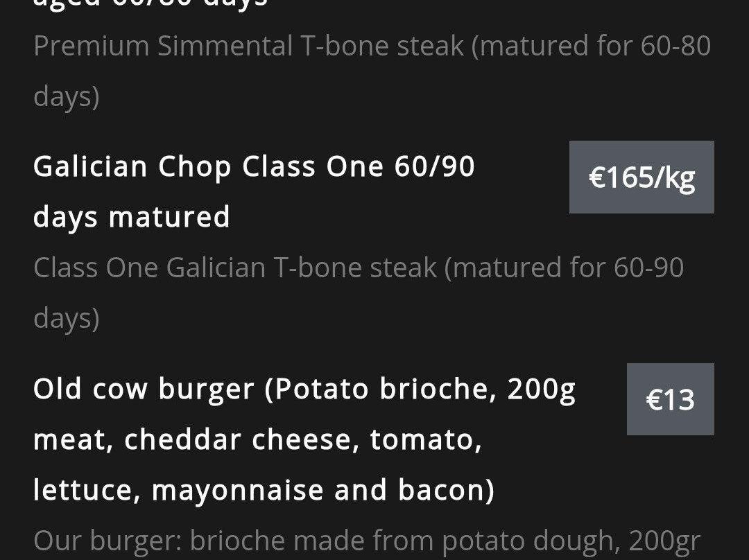Click 'days)' under the Galician description

[67, 319]
